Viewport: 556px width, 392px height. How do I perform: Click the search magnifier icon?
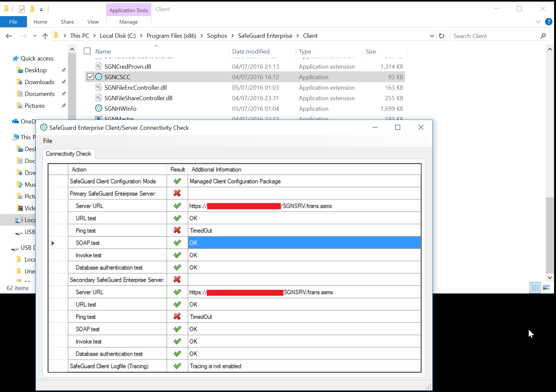(x=543, y=36)
